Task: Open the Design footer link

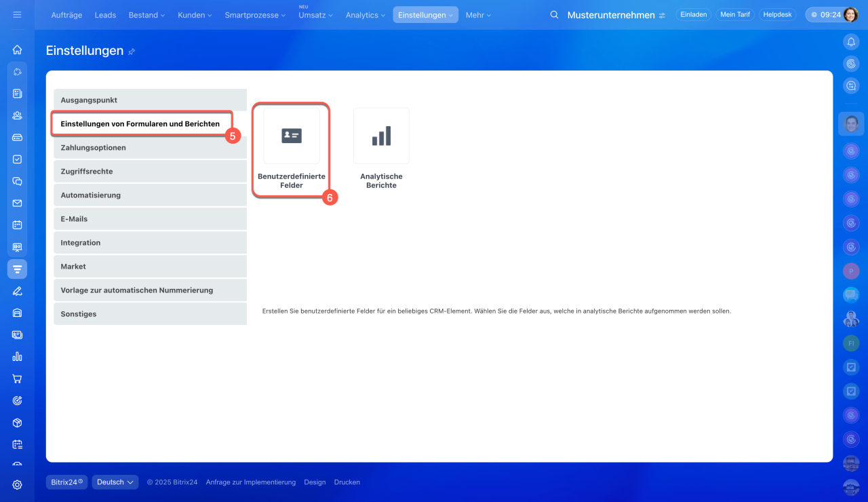Action: 315,482
